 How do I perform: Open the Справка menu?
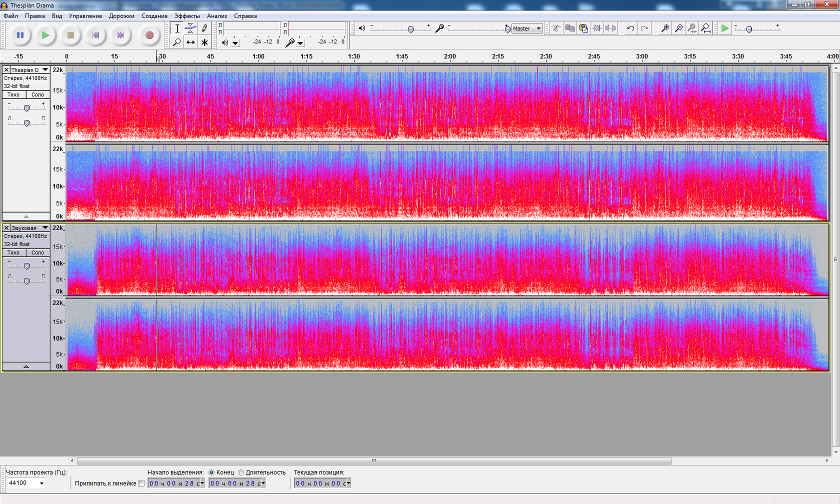(x=245, y=16)
